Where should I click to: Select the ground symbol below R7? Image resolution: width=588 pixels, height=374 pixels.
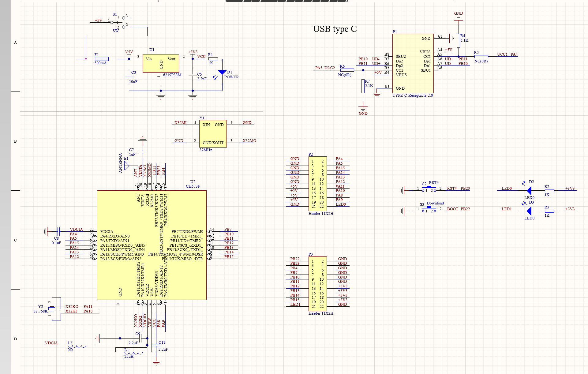[363, 110]
